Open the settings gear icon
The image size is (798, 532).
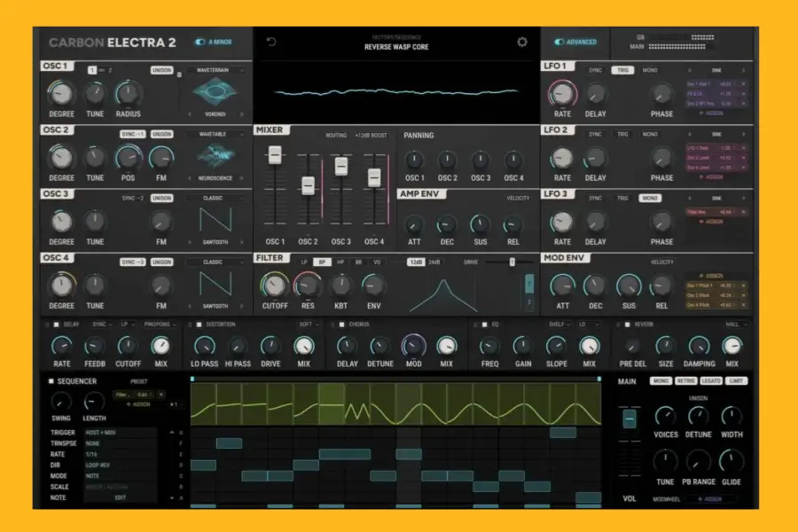(x=522, y=43)
